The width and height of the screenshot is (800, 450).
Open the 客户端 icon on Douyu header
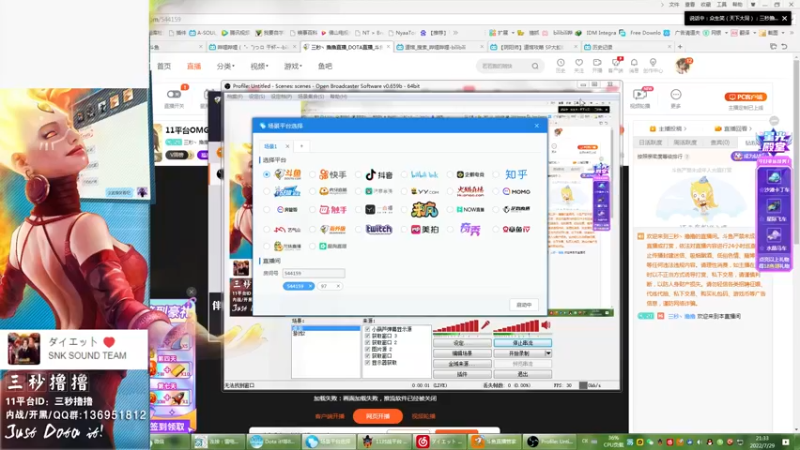[616, 65]
